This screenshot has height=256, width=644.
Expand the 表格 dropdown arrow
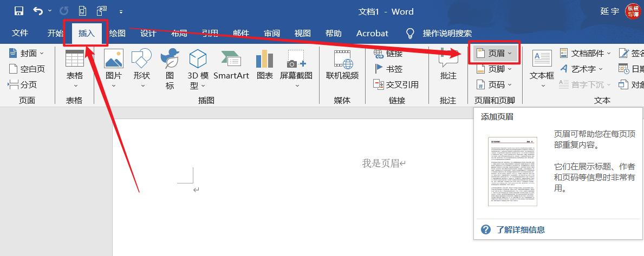click(x=75, y=86)
